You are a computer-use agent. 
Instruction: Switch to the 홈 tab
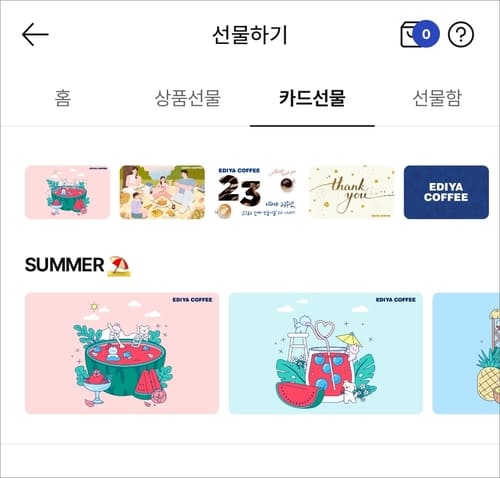click(x=63, y=98)
